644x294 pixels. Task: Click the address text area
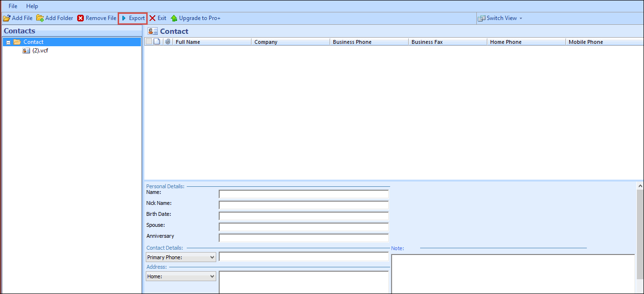pos(304,283)
